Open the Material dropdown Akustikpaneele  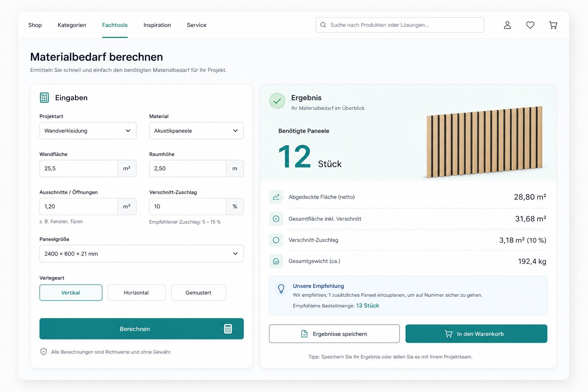click(196, 131)
